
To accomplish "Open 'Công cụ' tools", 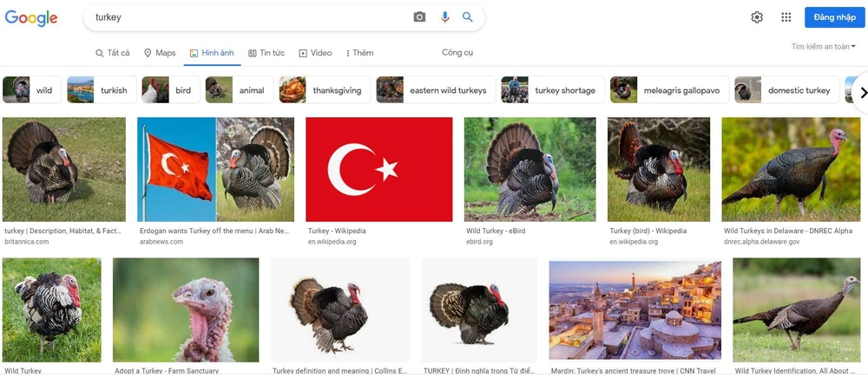I will [x=457, y=53].
